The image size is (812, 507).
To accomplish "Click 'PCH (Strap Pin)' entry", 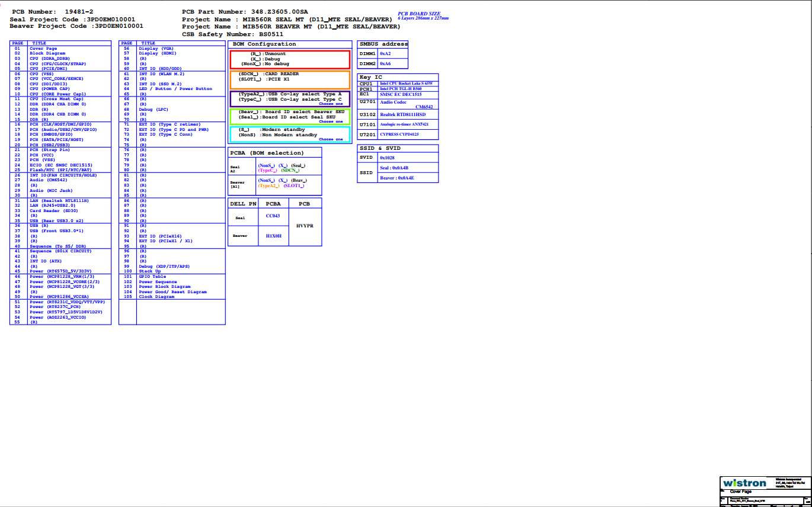I will (x=50, y=150).
